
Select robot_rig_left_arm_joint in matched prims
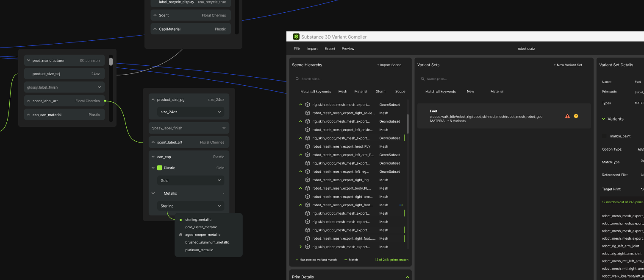(x=621, y=246)
